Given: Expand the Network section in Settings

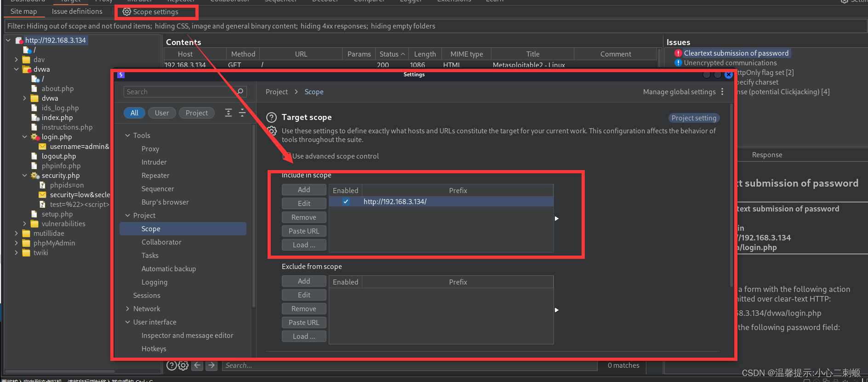Looking at the screenshot, I should point(128,309).
